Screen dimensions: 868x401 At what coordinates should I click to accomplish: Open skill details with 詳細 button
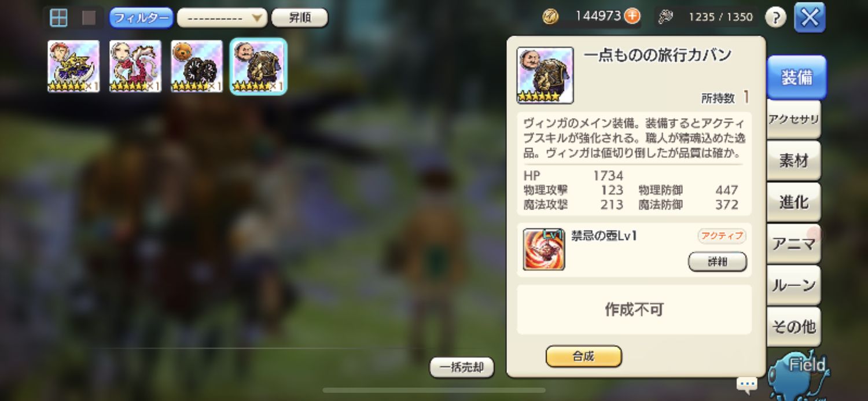pos(718,262)
